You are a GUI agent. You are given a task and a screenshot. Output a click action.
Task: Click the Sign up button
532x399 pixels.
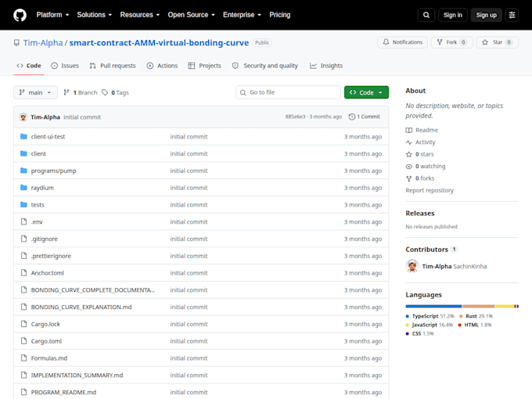[486, 15]
